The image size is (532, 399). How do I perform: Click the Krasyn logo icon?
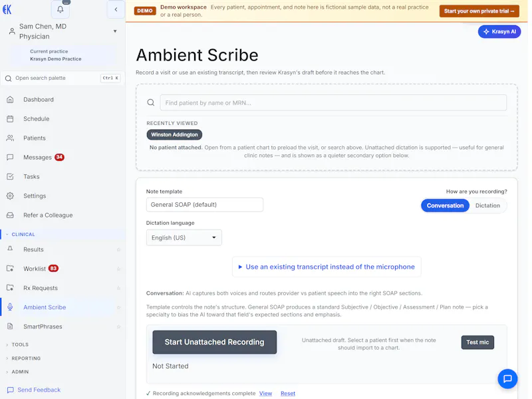[7, 9]
